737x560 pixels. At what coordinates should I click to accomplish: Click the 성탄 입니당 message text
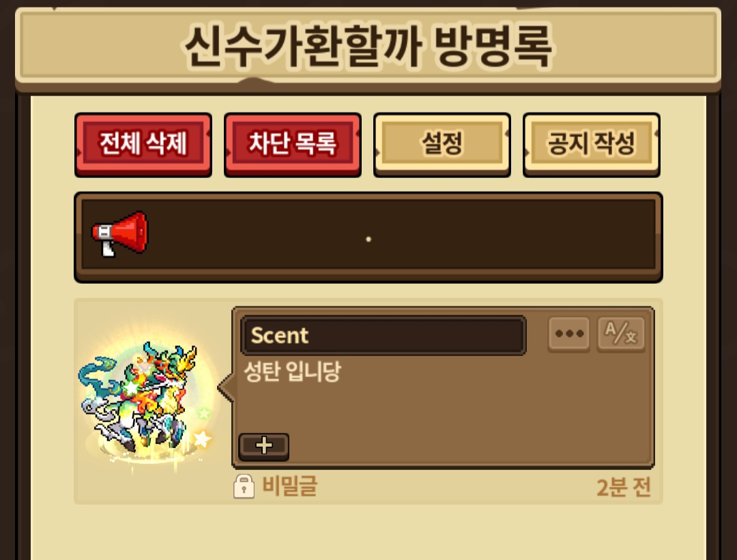[292, 372]
